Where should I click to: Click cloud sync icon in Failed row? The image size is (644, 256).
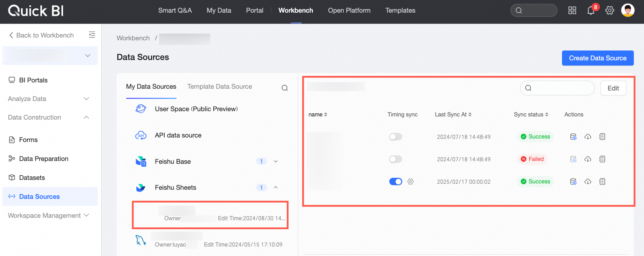pyautogui.click(x=588, y=159)
